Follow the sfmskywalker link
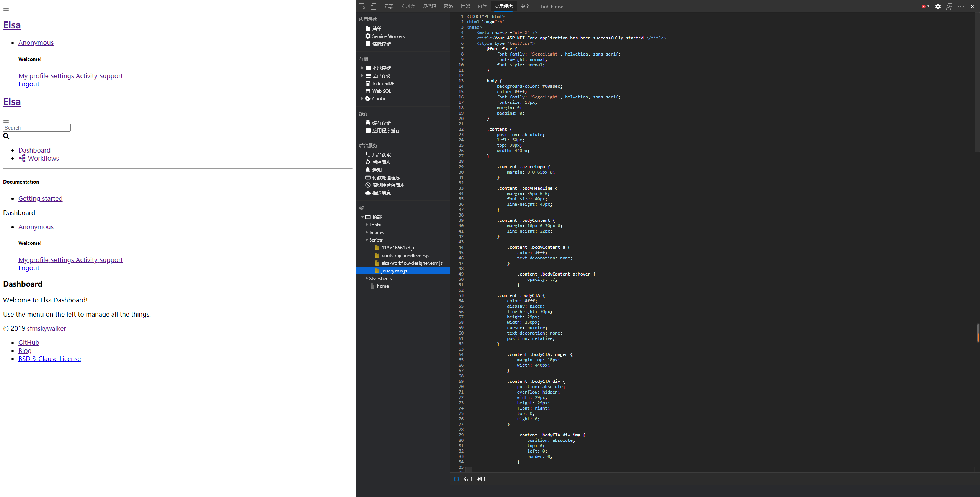The width and height of the screenshot is (980, 497). click(x=46, y=328)
